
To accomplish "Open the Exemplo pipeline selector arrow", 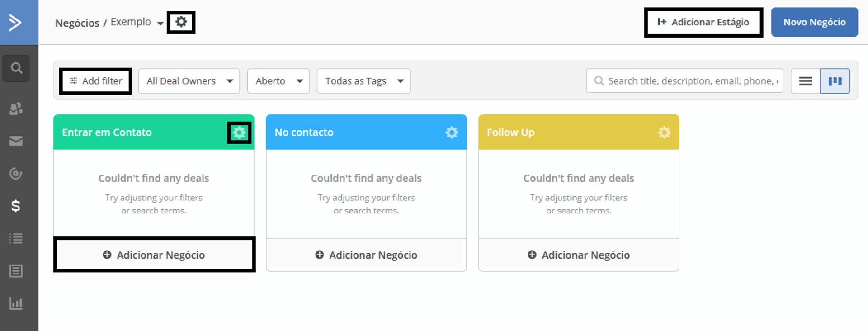I will pos(160,23).
